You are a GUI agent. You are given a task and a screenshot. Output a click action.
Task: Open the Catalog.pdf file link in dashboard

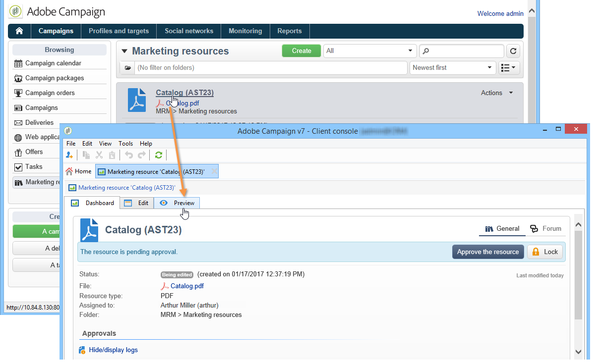click(x=187, y=286)
